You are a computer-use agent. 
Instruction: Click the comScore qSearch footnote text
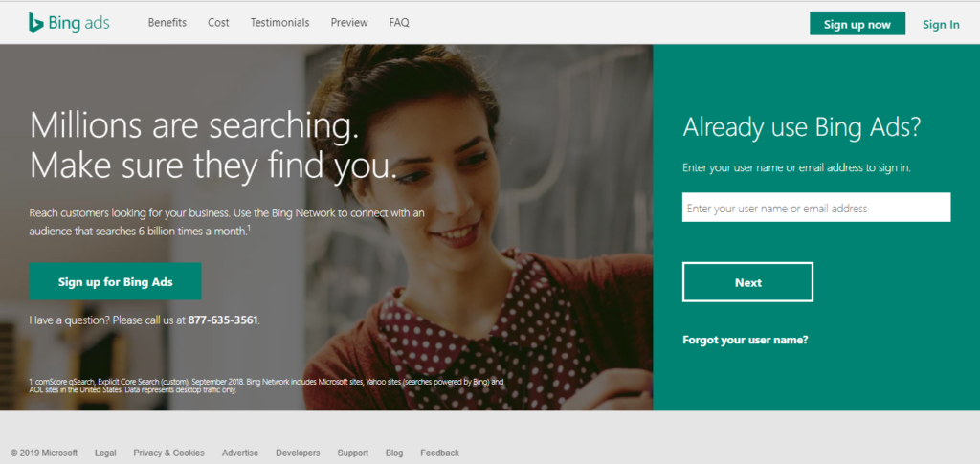tap(266, 386)
